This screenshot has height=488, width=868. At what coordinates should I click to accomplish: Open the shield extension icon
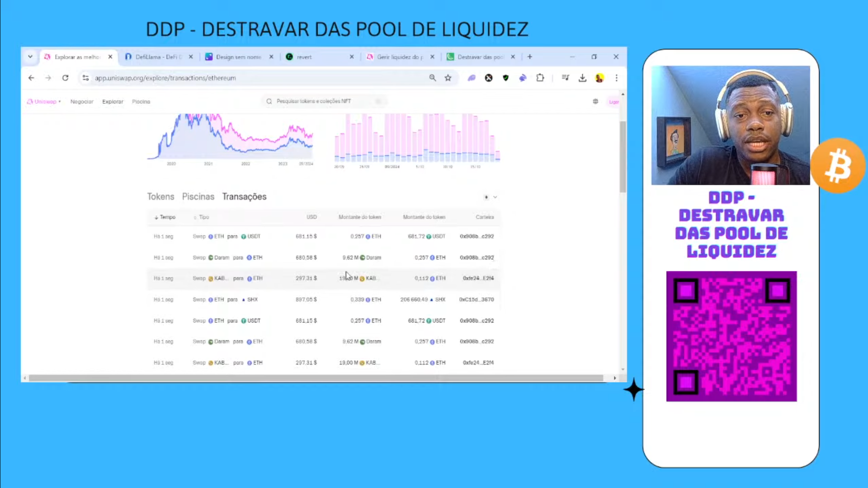pos(506,78)
